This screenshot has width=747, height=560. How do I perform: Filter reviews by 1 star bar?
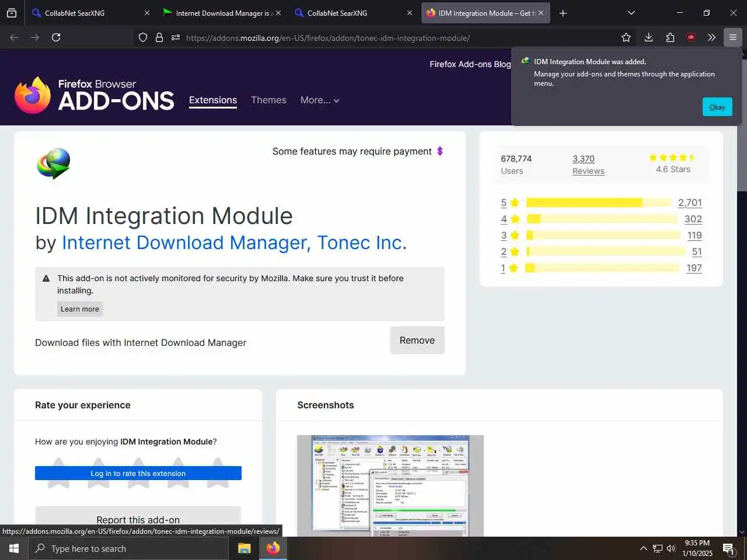(x=603, y=268)
